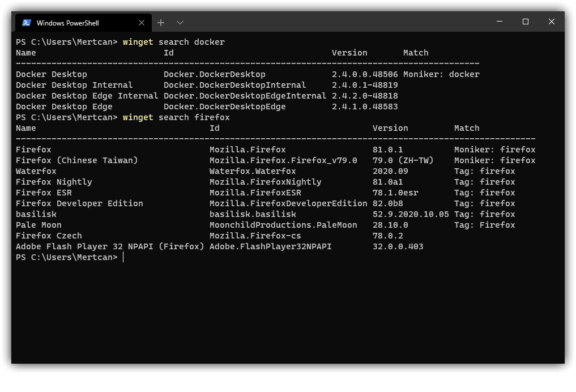Click version '2.4.0.0.48506' text
This screenshot has height=392, width=576.
[x=365, y=74]
